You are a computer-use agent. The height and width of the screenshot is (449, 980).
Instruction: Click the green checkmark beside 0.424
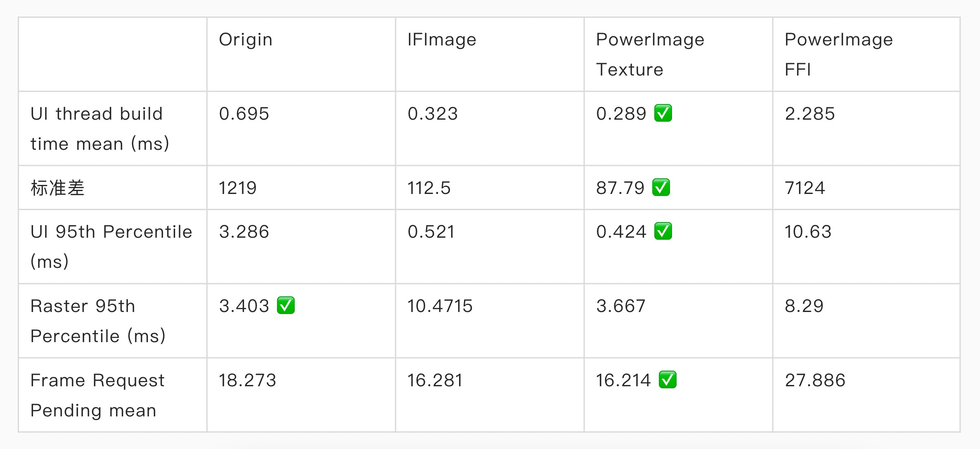tap(663, 232)
